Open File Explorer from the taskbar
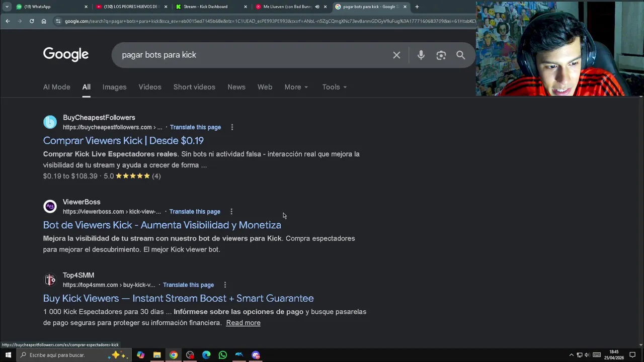This screenshot has width=644, height=362. pos(157,355)
